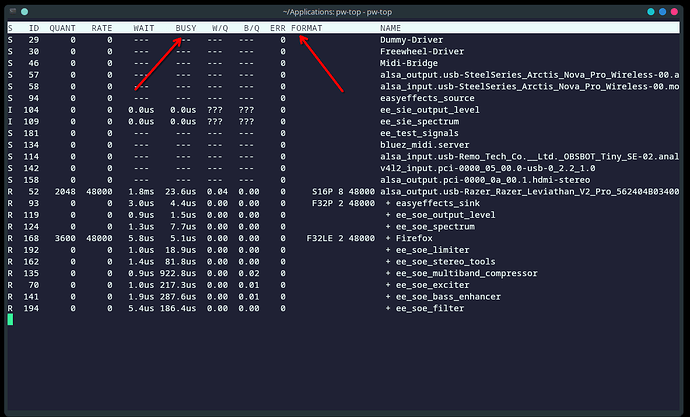Click the B/Q value 0.02
This screenshot has width=690, height=417.
pos(249,273)
